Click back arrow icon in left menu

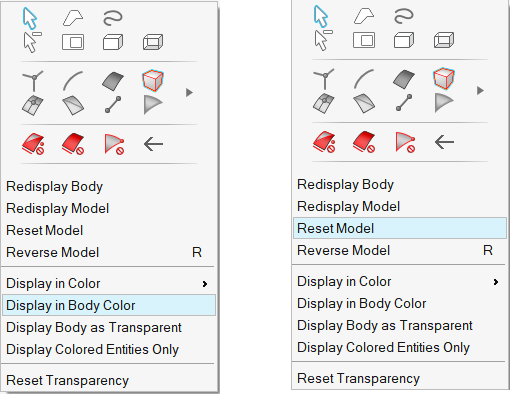(153, 144)
